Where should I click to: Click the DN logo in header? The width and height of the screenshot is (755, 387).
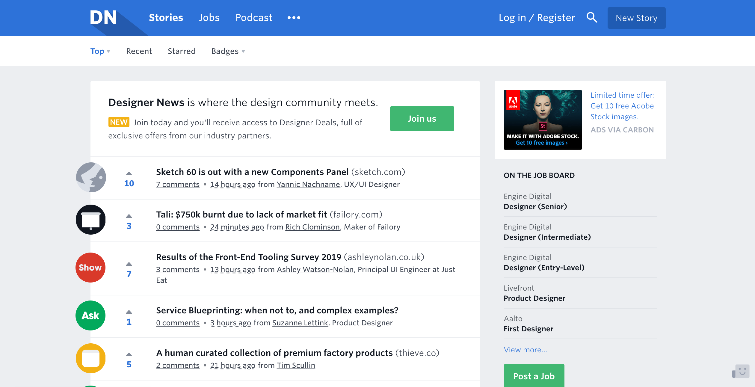point(103,18)
